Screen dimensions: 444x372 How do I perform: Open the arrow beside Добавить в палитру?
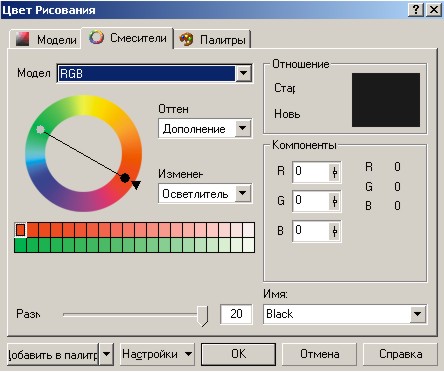pyautogui.click(x=106, y=354)
